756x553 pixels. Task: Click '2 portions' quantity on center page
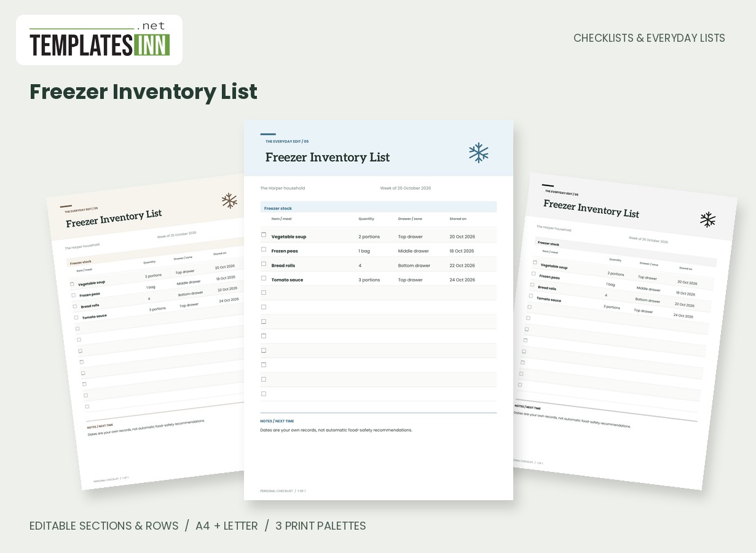tap(369, 237)
